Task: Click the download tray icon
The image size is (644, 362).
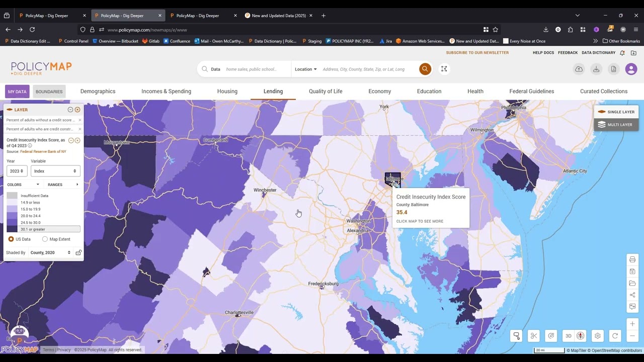Action: click(x=596, y=69)
